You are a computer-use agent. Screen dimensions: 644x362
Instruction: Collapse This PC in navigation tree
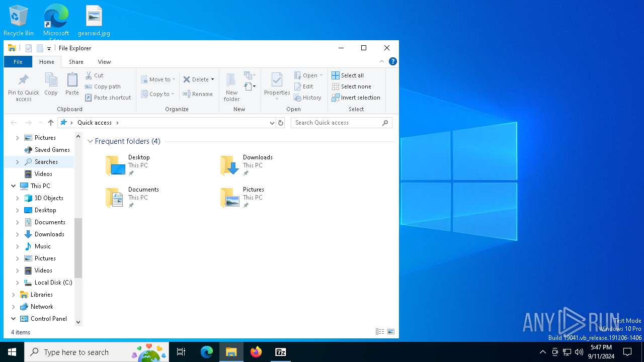pyautogui.click(x=14, y=186)
